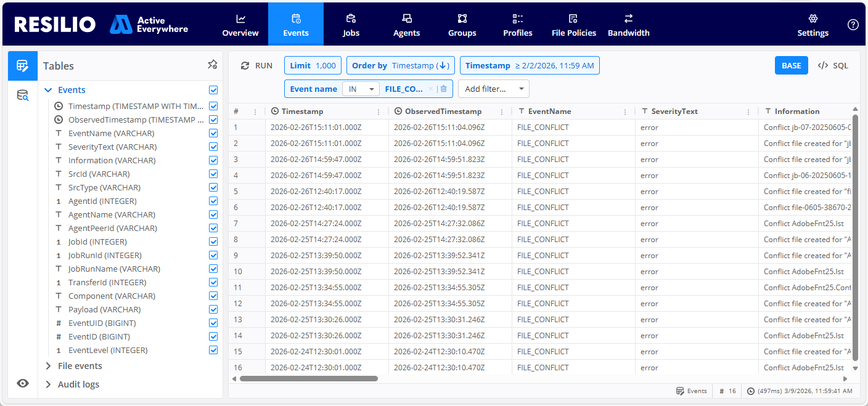Viewport: 868px width, 406px height.
Task: Click row 16 timestamp cell
Action: (x=327, y=367)
